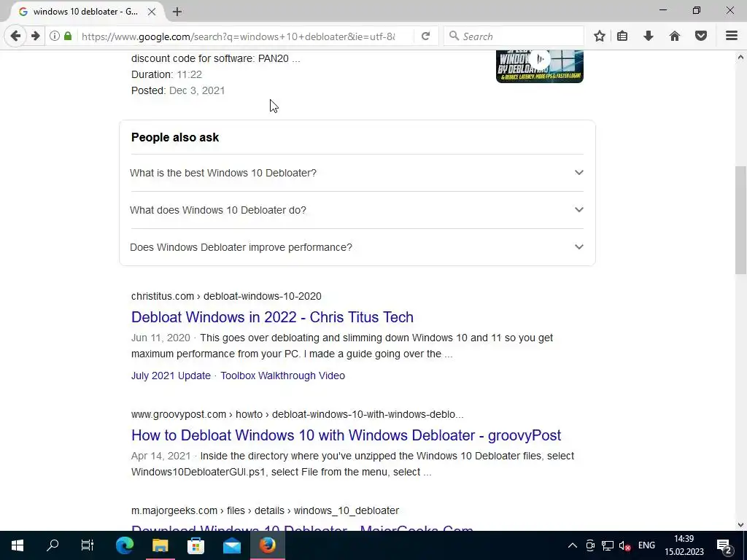Show hidden system tray icons
The width and height of the screenshot is (747, 560).
coord(573,545)
